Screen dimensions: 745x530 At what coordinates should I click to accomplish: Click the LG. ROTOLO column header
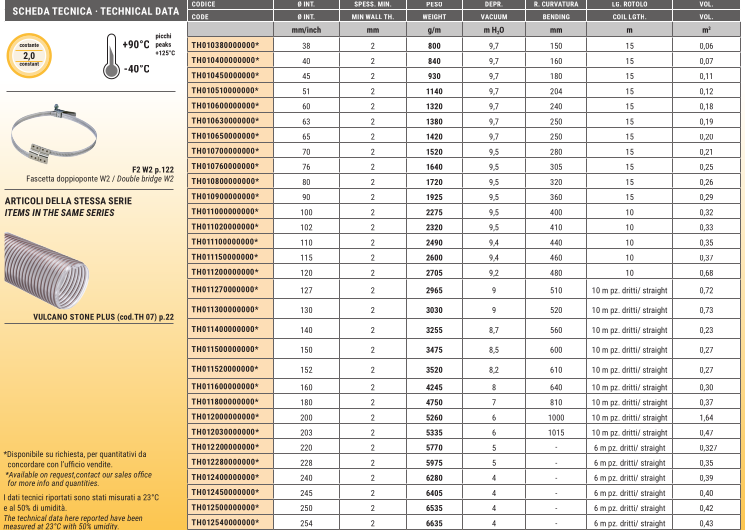(629, 5)
